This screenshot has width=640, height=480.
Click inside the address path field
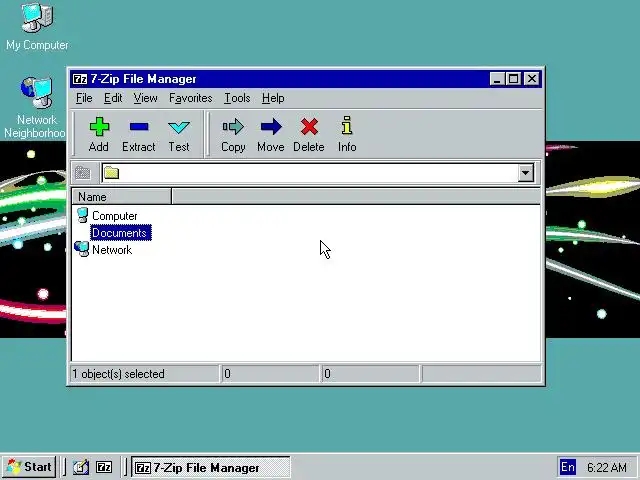pos(318,173)
